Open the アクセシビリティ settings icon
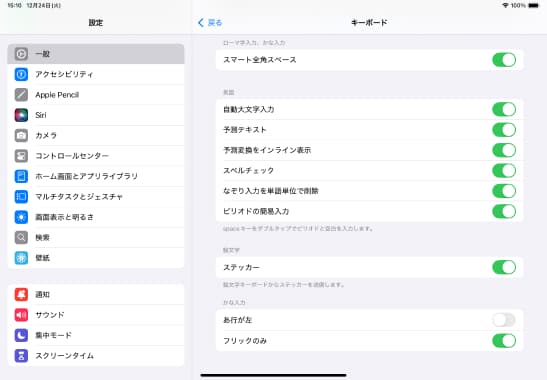The height and width of the screenshot is (380, 547). (21, 74)
